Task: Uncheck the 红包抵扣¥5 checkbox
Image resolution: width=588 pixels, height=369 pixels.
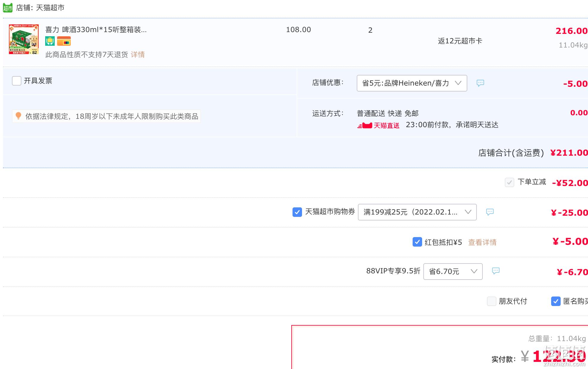Action: 417,242
